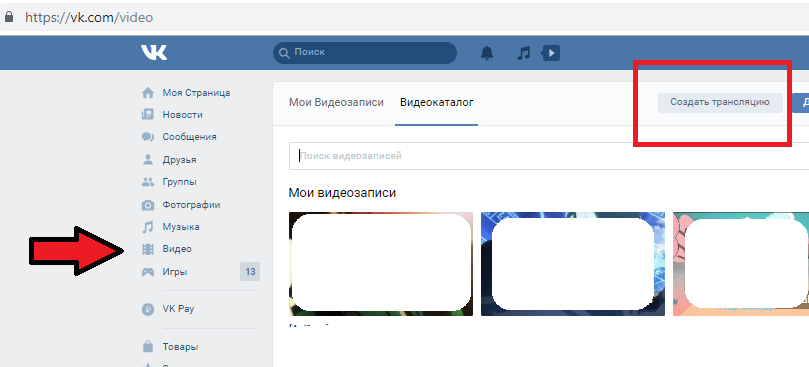The image size is (809, 367).
Task: Open Сообщения in sidebar
Action: click(189, 137)
